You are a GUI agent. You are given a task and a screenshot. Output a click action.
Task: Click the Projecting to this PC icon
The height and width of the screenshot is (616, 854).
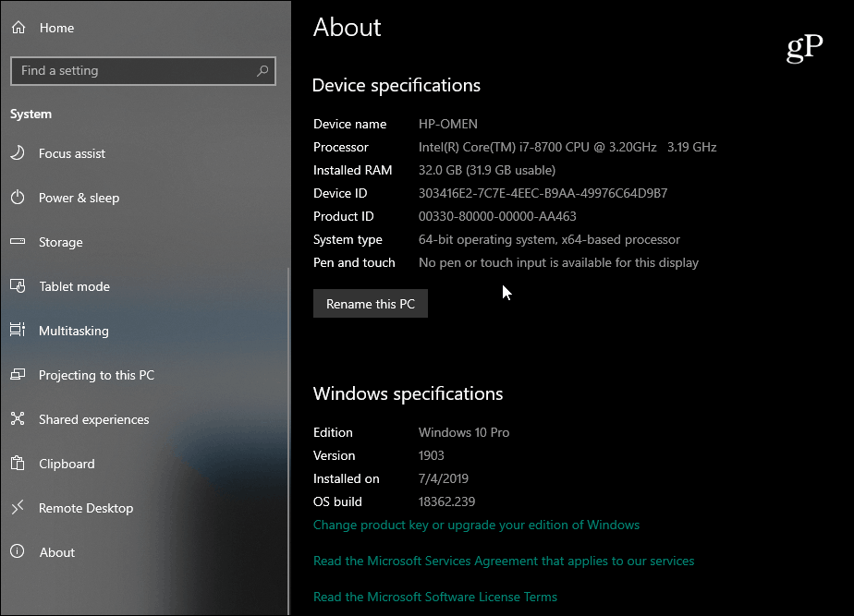[x=18, y=374]
